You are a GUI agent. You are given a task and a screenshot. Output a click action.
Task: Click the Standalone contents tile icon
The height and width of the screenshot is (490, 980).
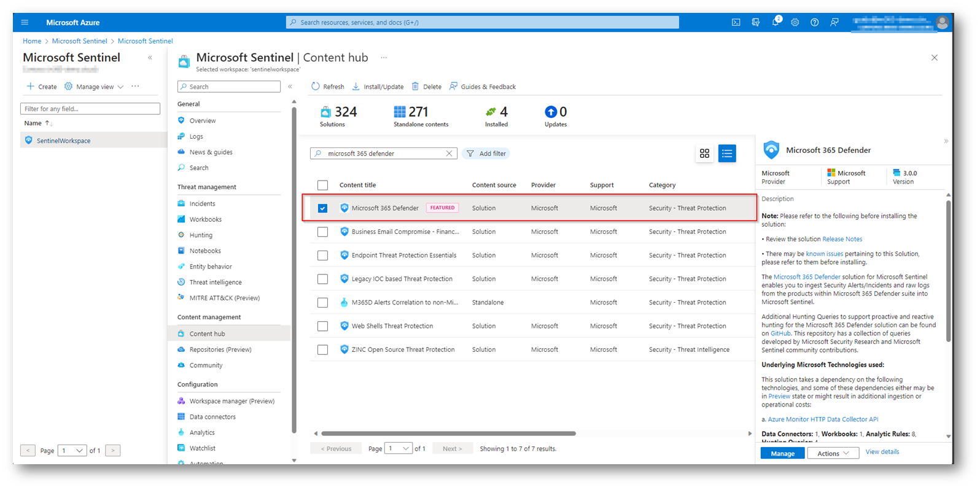(x=400, y=112)
